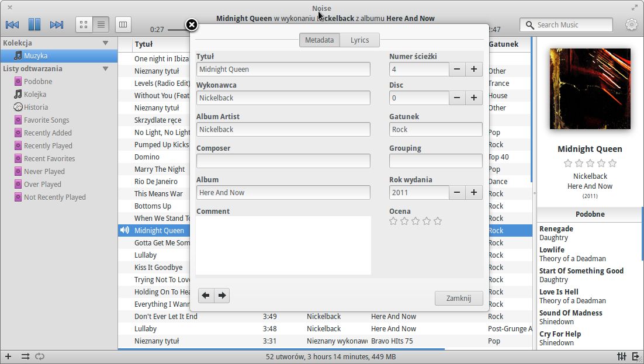Collapse the Kolekcja section

tap(106, 43)
